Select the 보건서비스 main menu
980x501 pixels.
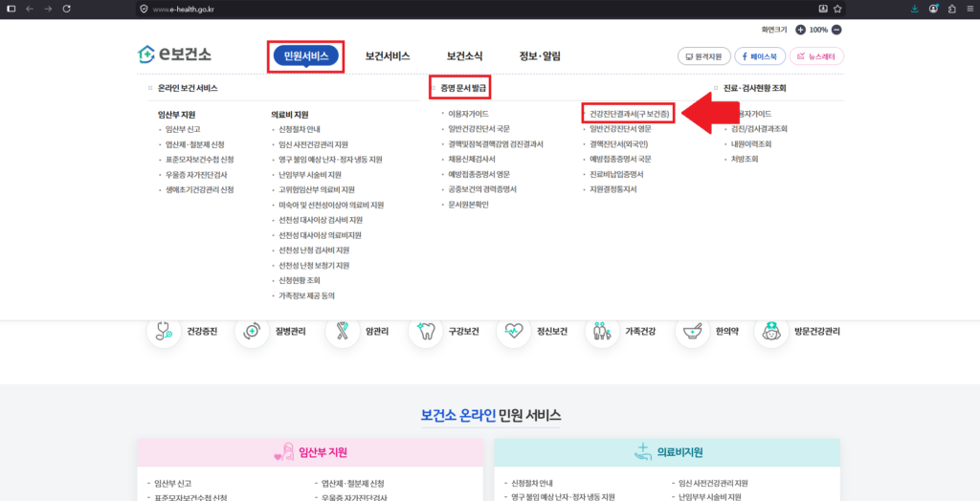[388, 56]
